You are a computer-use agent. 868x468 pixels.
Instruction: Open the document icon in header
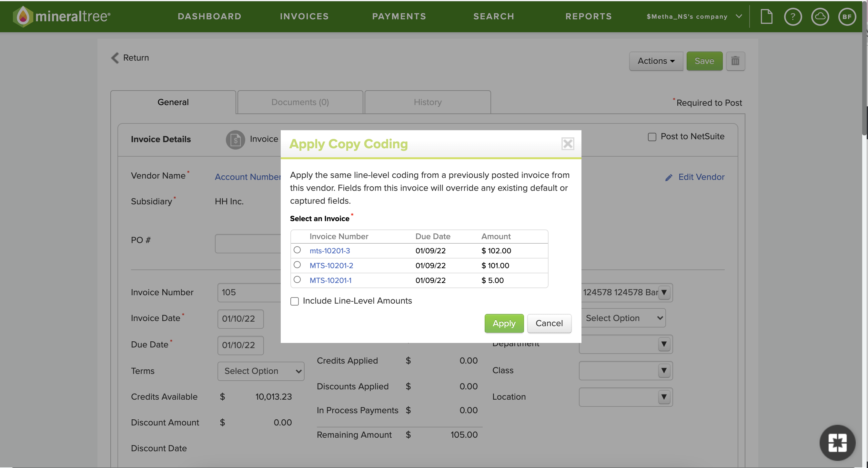click(x=766, y=16)
